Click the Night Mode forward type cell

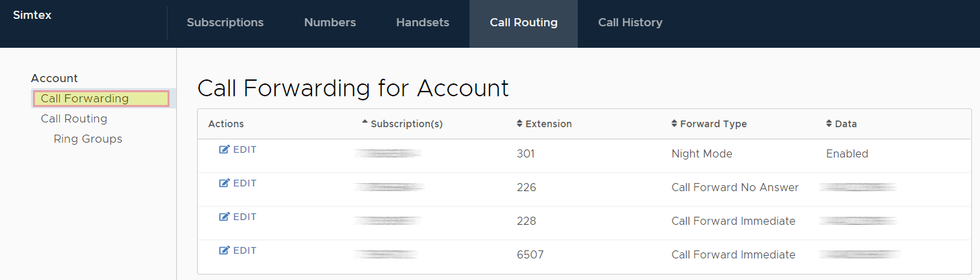pos(702,154)
